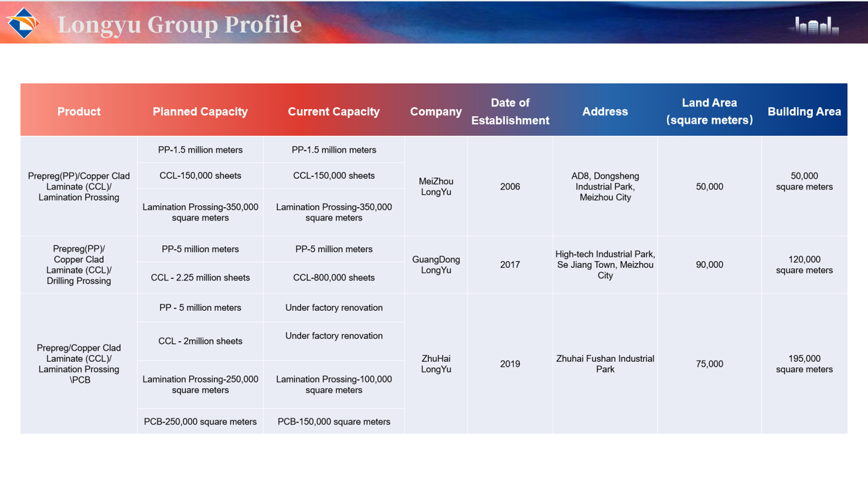Image resolution: width=868 pixels, height=480 pixels.
Task: Click the 'Current Capacity' column header
Action: pyautogui.click(x=334, y=111)
